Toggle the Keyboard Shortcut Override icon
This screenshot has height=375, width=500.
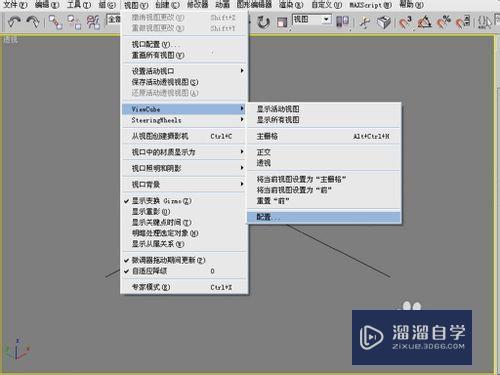coord(384,22)
